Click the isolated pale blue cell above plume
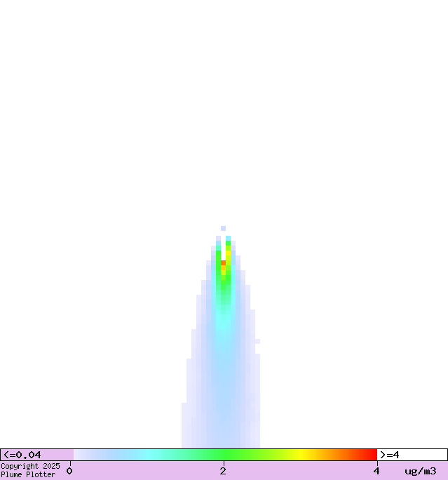 click(x=223, y=228)
